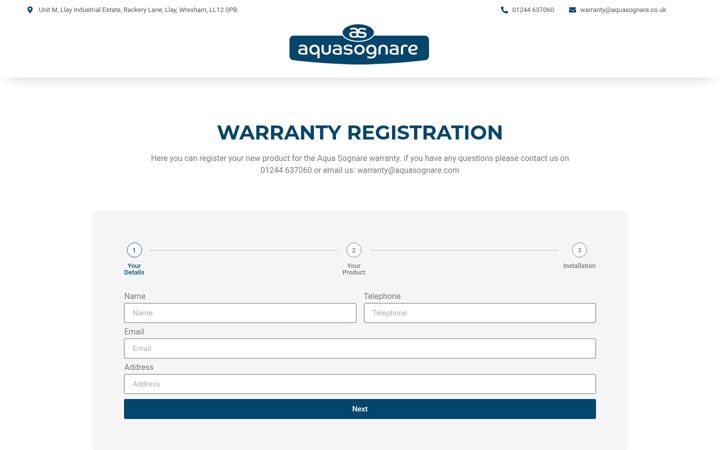Click the Name input field
Image resolution: width=720 pixels, height=450 pixels.
point(240,313)
